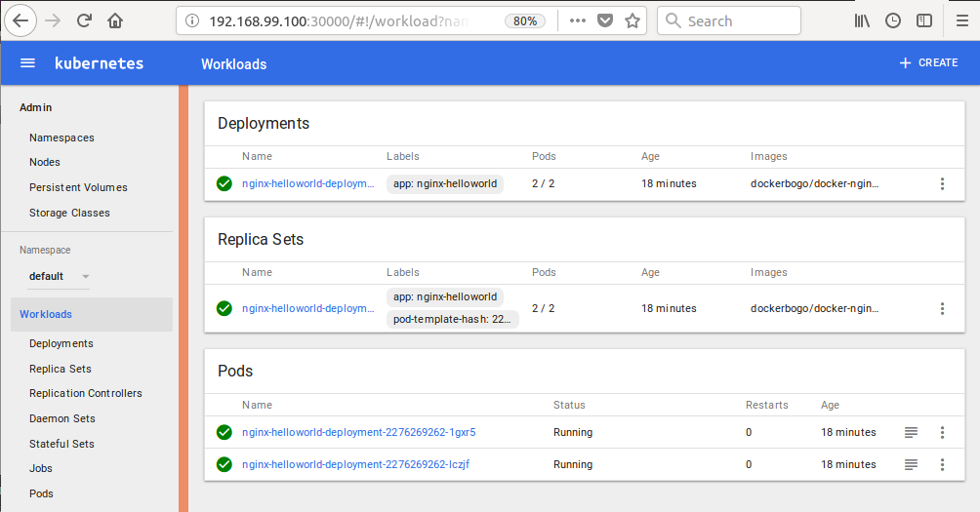This screenshot has height=512, width=980.
Task: Open pod nginx-helloworld-deployment-2276269262-1gxr5
Action: point(359,432)
